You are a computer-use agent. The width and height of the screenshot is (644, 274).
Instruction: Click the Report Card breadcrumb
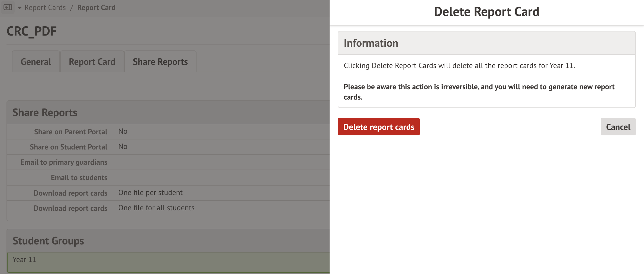(96, 8)
